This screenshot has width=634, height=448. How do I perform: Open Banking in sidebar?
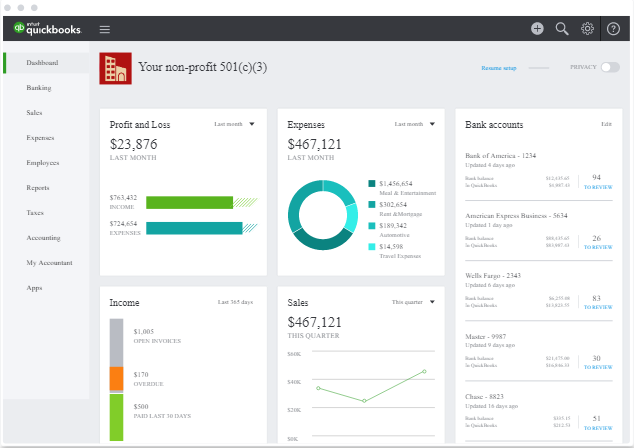point(39,88)
